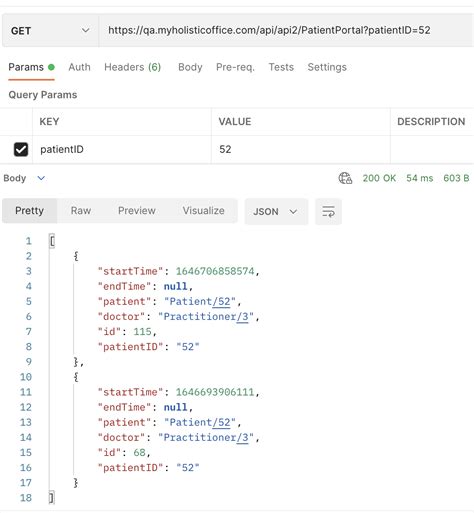This screenshot has height=513, width=474.
Task: Click the DESCRIPTION column header
Action: pyautogui.click(x=431, y=122)
